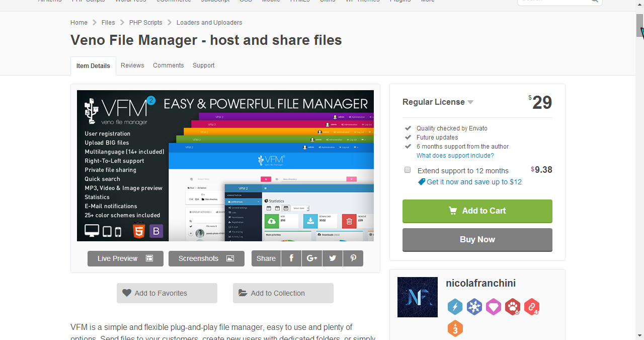
Task: Click the Quality checked by Envato text
Action: (452, 128)
